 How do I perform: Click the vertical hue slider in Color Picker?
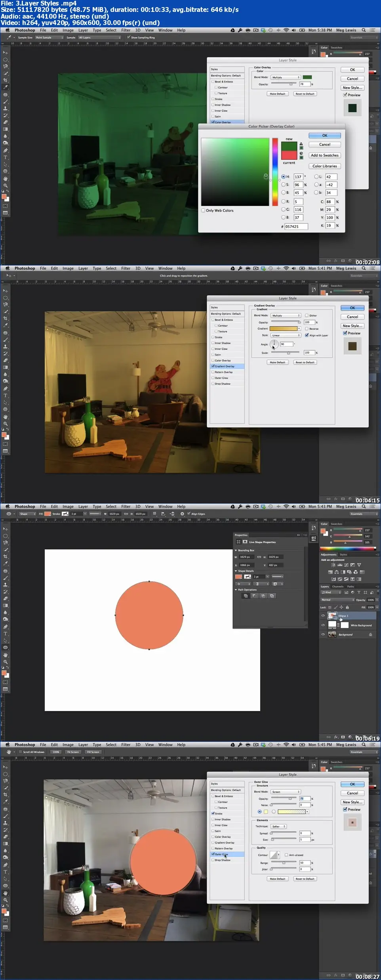tap(275, 172)
